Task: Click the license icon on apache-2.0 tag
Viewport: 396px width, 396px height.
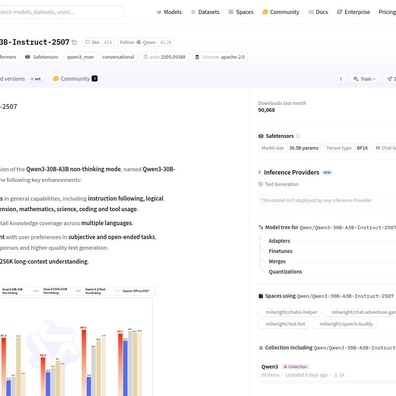Action: point(197,57)
